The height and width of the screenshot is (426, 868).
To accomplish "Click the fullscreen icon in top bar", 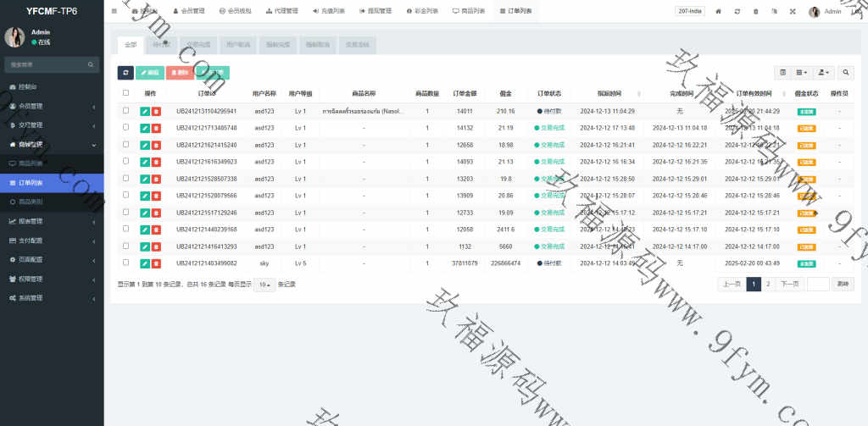I will click(x=793, y=12).
